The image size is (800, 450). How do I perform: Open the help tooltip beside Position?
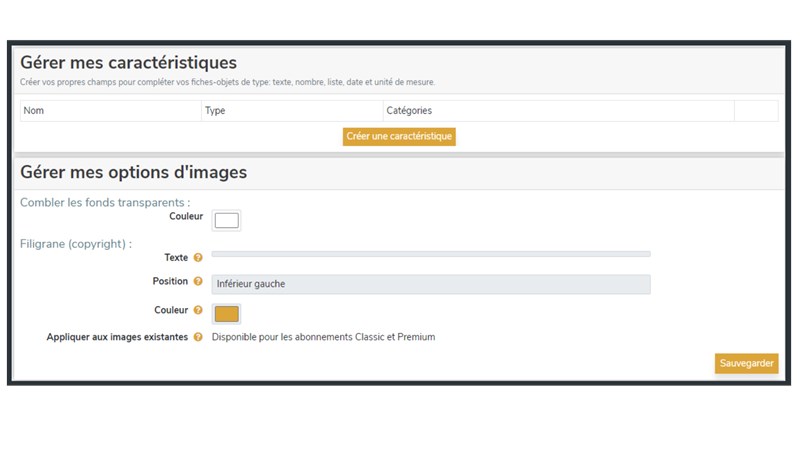198,281
